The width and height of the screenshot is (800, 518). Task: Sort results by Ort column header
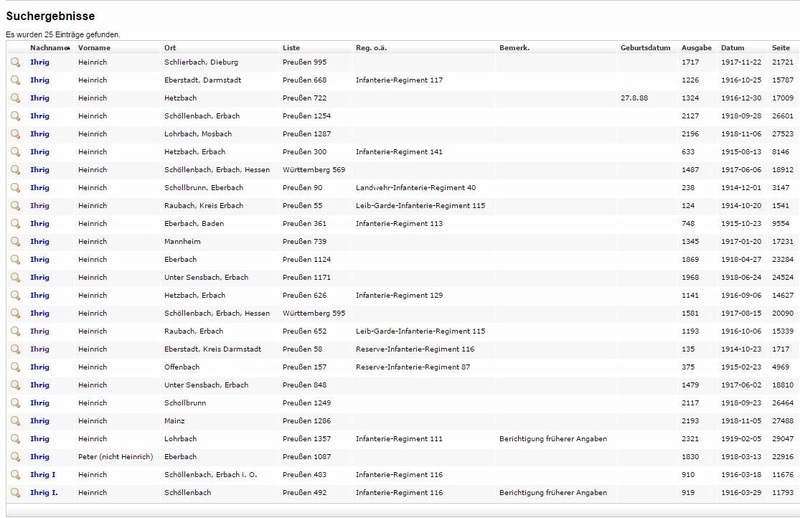tap(170, 47)
